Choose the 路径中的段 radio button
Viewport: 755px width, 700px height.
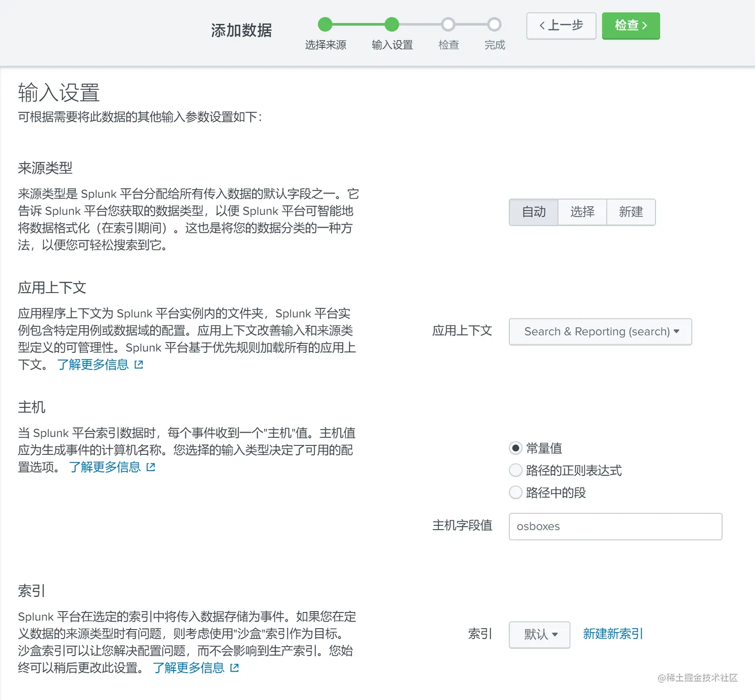[x=515, y=493]
